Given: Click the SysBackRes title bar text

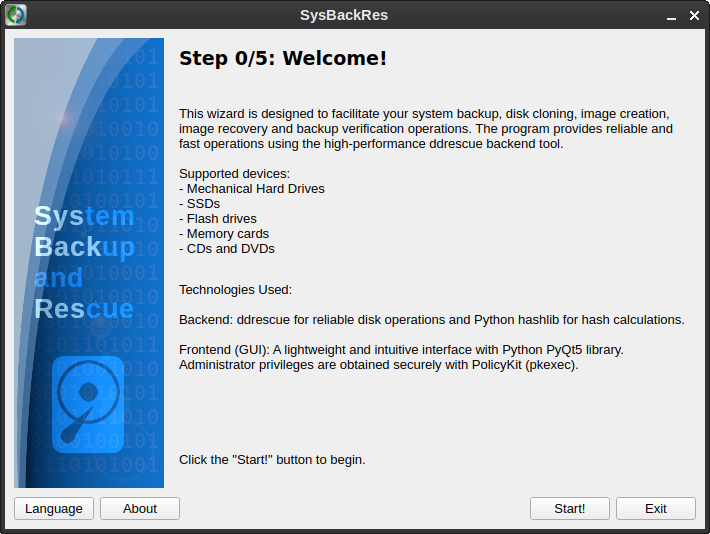Looking at the screenshot, I should click(x=344, y=15).
